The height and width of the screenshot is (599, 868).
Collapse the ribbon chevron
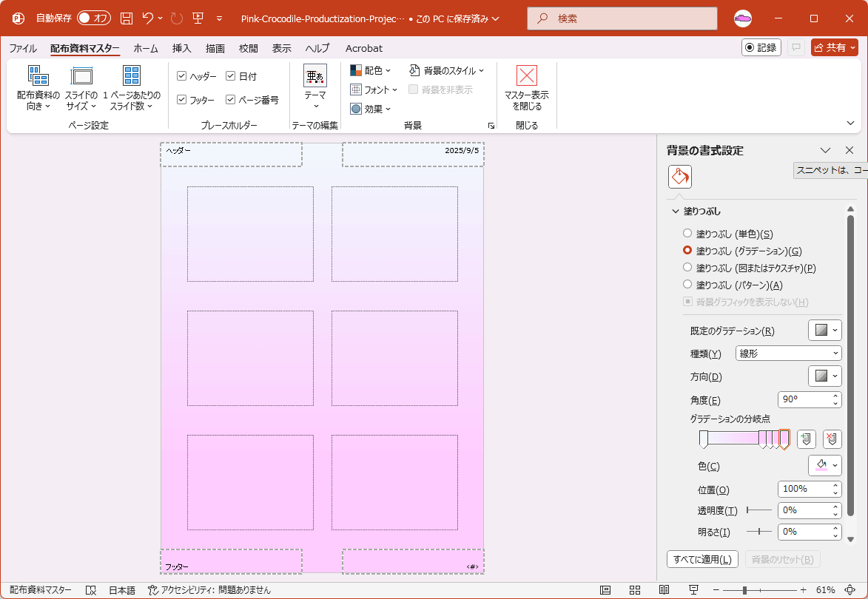[x=851, y=123]
